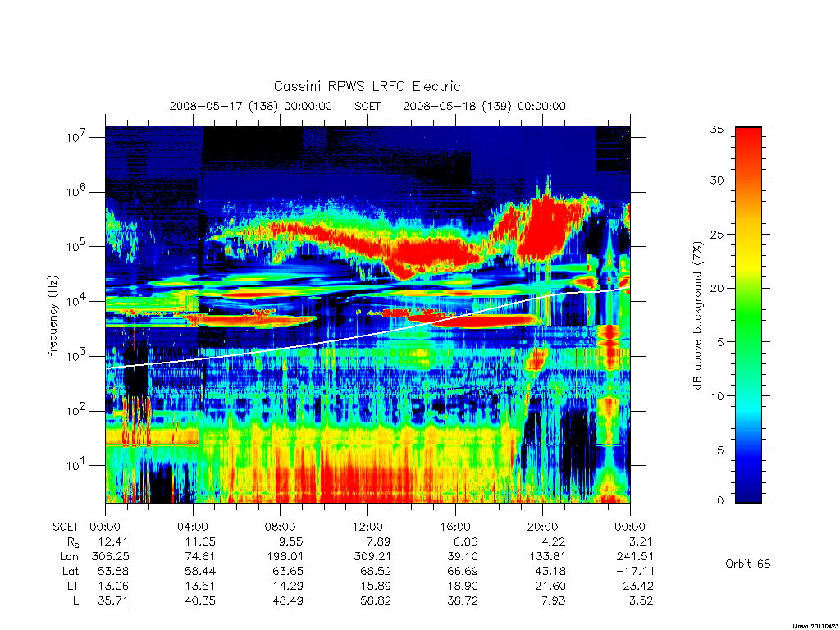The width and height of the screenshot is (840, 630).
Task: Click the Lon value '309.21'
Action: [372, 557]
